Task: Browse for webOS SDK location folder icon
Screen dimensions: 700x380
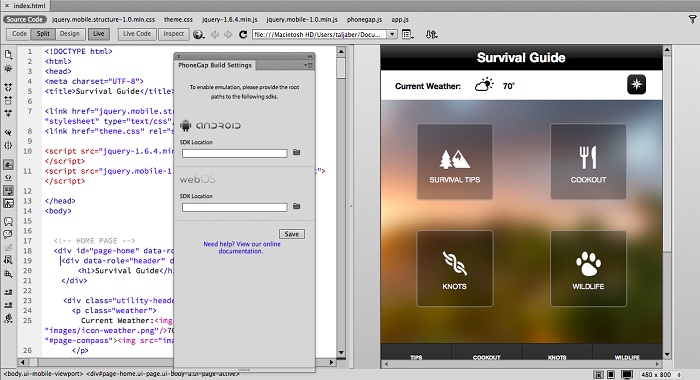Action: coord(296,206)
